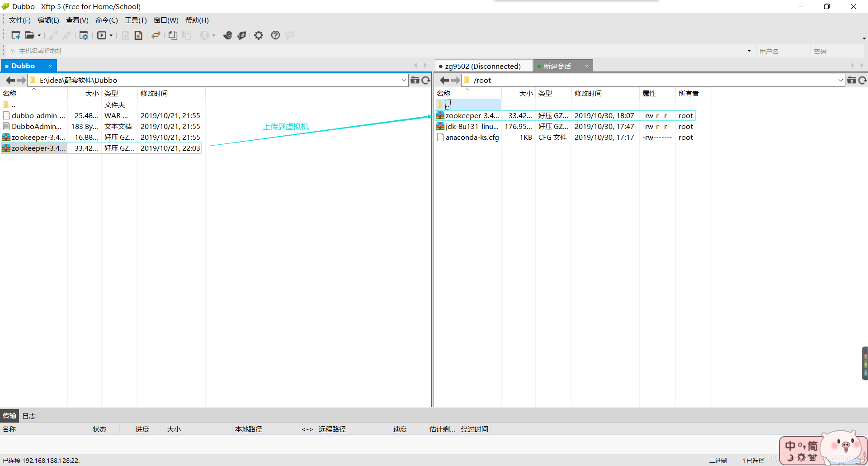The width and height of the screenshot is (868, 466).
Task: Open the 工具(T) menu
Action: pos(136,20)
